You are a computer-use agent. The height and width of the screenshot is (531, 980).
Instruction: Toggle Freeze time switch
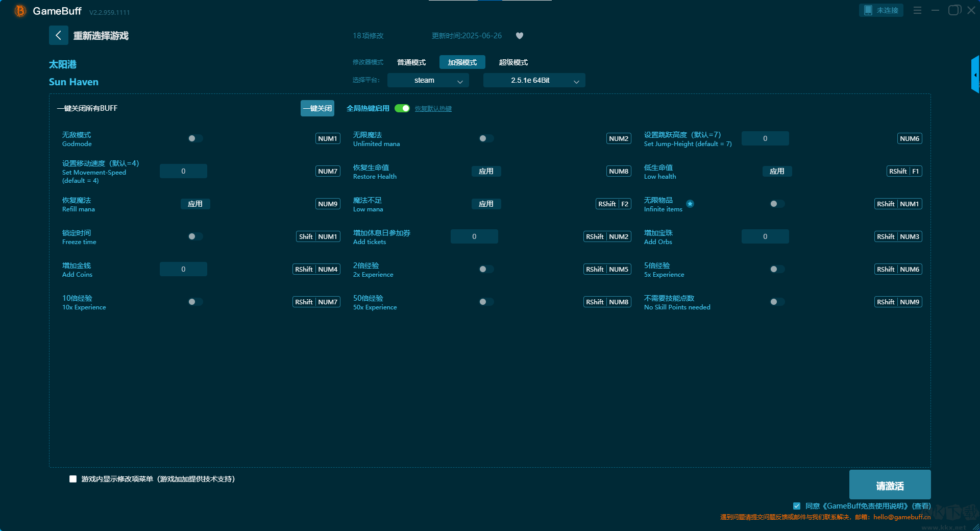coord(195,236)
